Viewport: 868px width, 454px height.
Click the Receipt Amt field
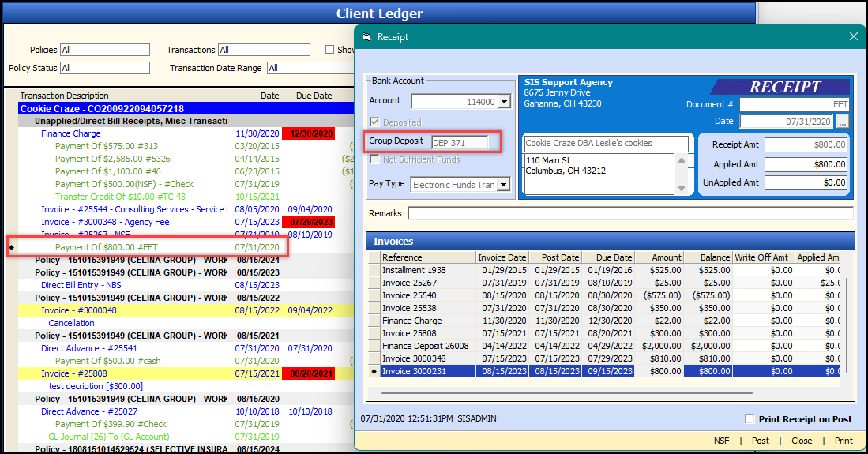click(x=806, y=145)
